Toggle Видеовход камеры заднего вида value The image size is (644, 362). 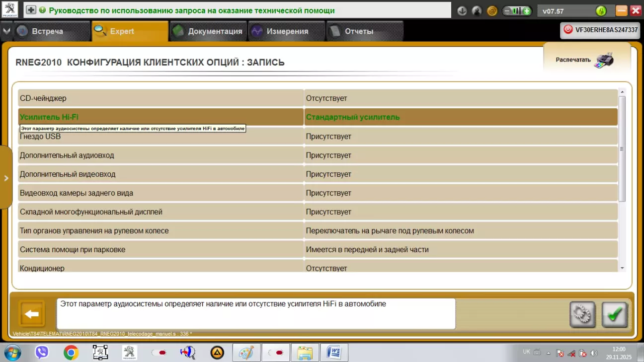[x=461, y=193]
